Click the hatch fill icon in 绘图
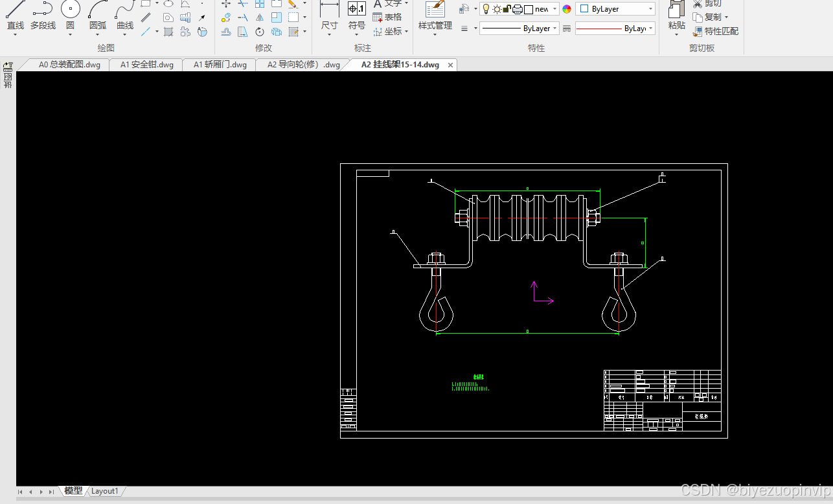Screen dimensions: 833x504 pyautogui.click(x=168, y=31)
